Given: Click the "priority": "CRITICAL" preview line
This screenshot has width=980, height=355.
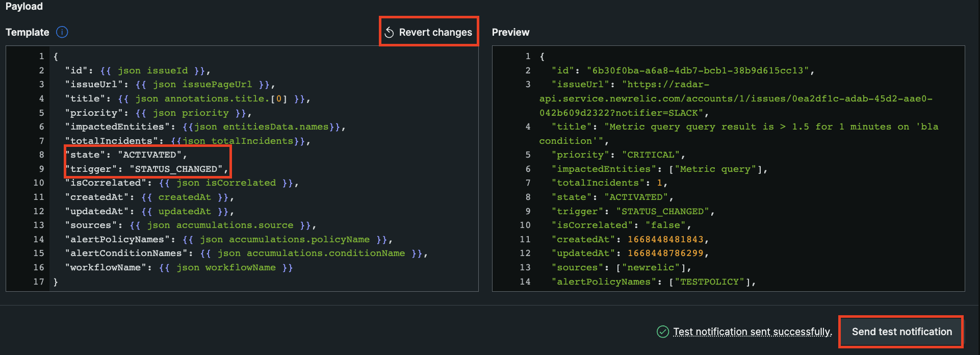Looking at the screenshot, I should click(618, 155).
